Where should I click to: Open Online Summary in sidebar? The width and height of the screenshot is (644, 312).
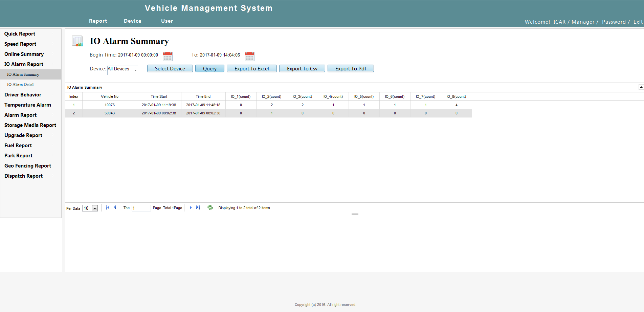pyautogui.click(x=24, y=54)
